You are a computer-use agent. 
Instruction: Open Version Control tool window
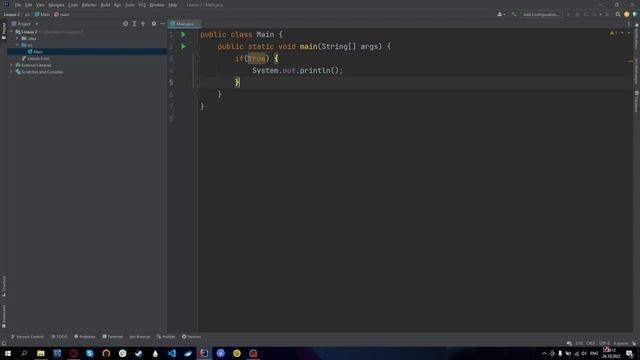pos(27,337)
